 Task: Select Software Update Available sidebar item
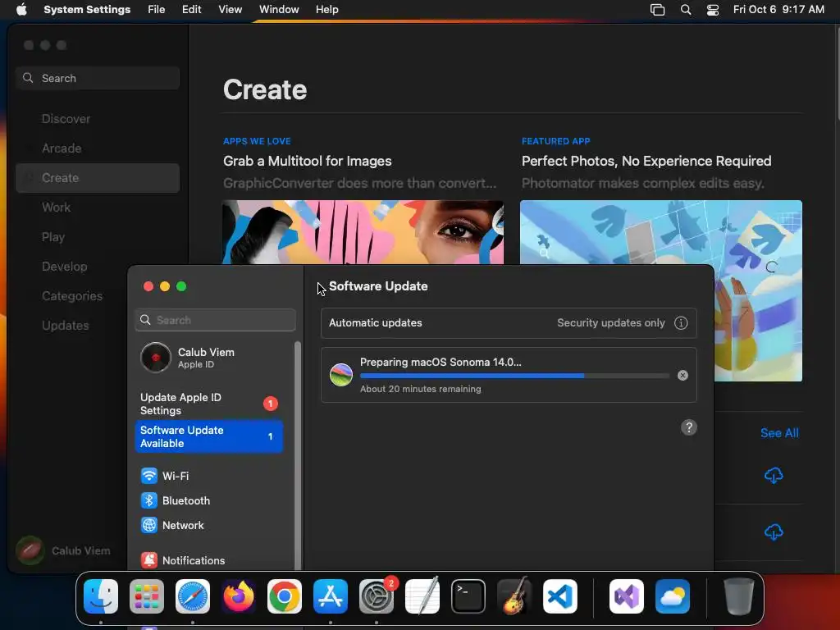209,436
